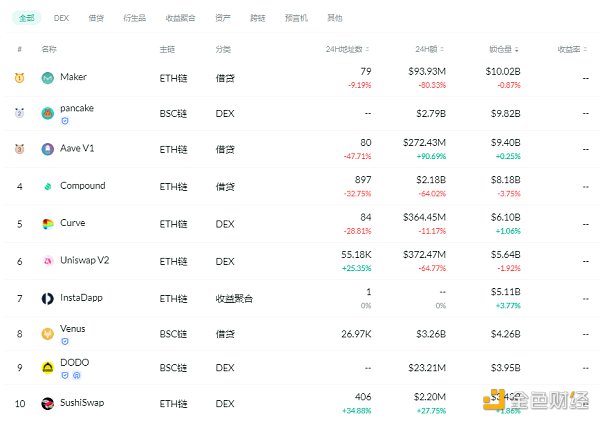Switch to the 资产 tab
This screenshot has height=421, width=600.
click(x=223, y=18)
